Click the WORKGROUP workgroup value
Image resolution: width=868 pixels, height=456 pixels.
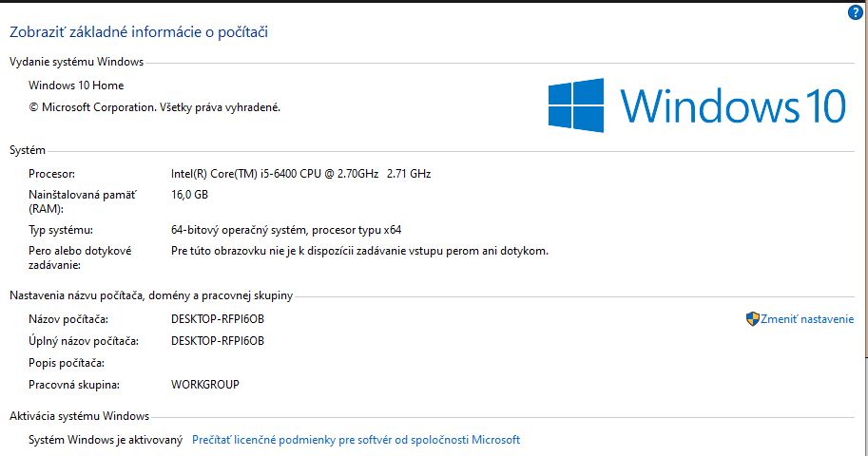pyautogui.click(x=205, y=385)
